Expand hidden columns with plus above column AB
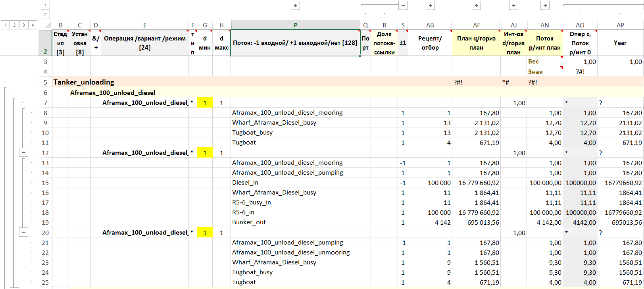Viewport: 644px width, 289px height. (430, 6)
